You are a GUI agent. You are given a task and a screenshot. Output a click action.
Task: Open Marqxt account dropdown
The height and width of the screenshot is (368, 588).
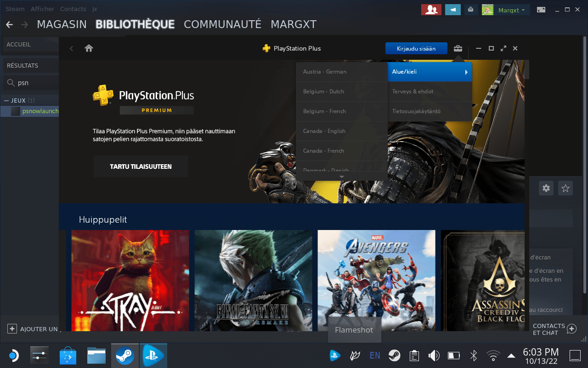pos(512,10)
